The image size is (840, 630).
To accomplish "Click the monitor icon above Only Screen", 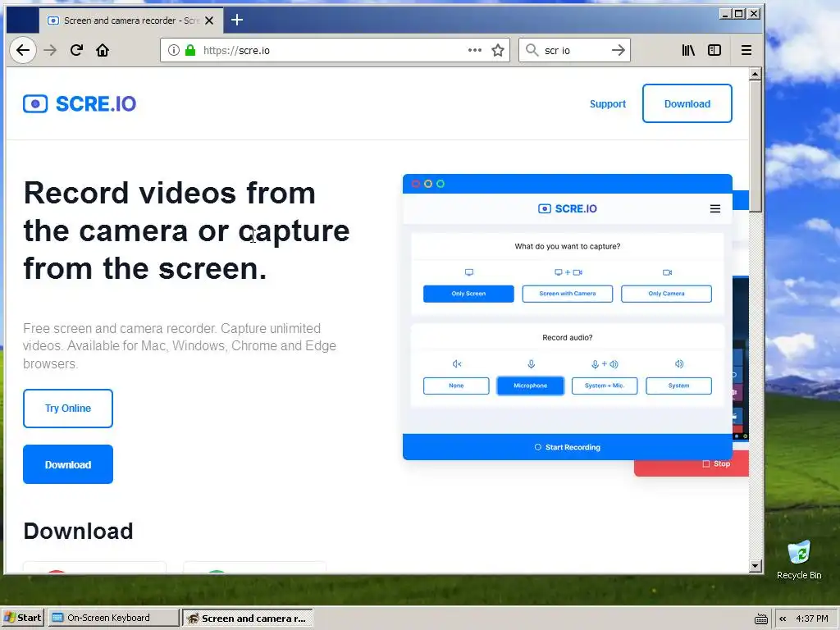I will pyautogui.click(x=469, y=272).
